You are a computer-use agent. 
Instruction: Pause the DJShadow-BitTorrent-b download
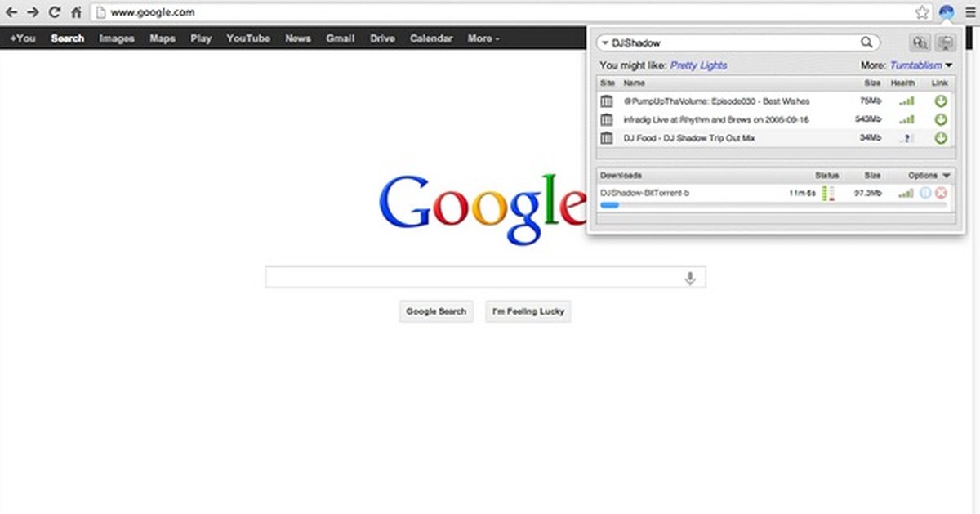(x=927, y=193)
